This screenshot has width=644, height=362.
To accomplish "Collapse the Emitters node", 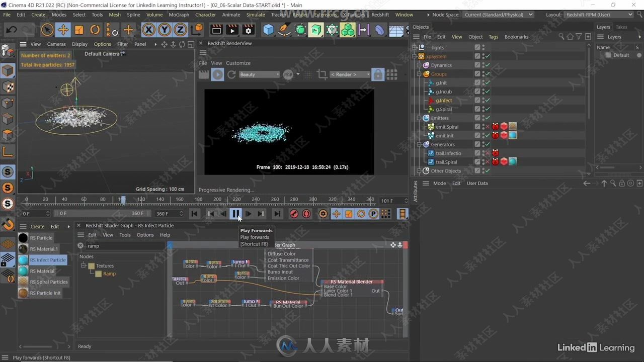I will pyautogui.click(x=419, y=118).
